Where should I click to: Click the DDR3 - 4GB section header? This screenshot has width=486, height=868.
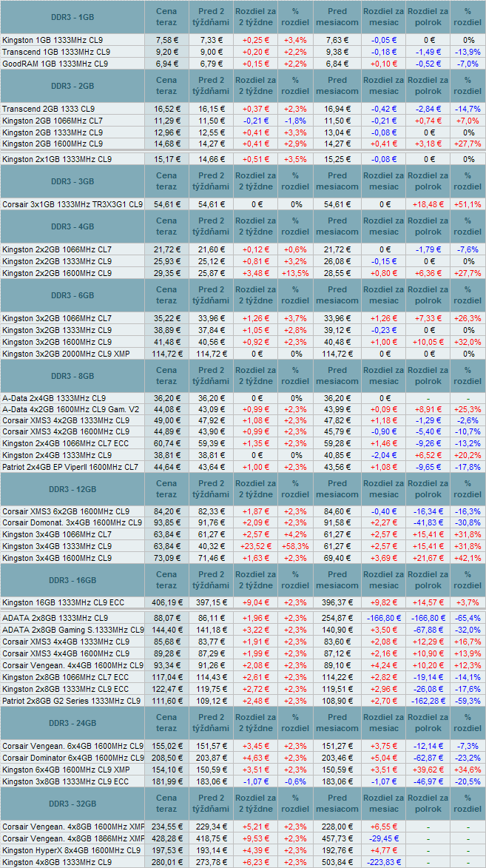pyautogui.click(x=72, y=227)
